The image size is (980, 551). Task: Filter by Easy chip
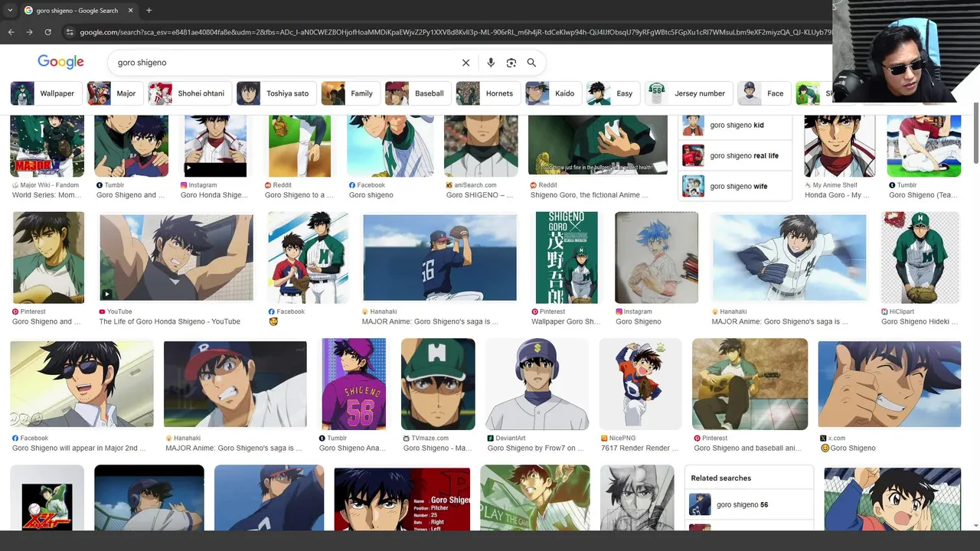click(x=612, y=93)
